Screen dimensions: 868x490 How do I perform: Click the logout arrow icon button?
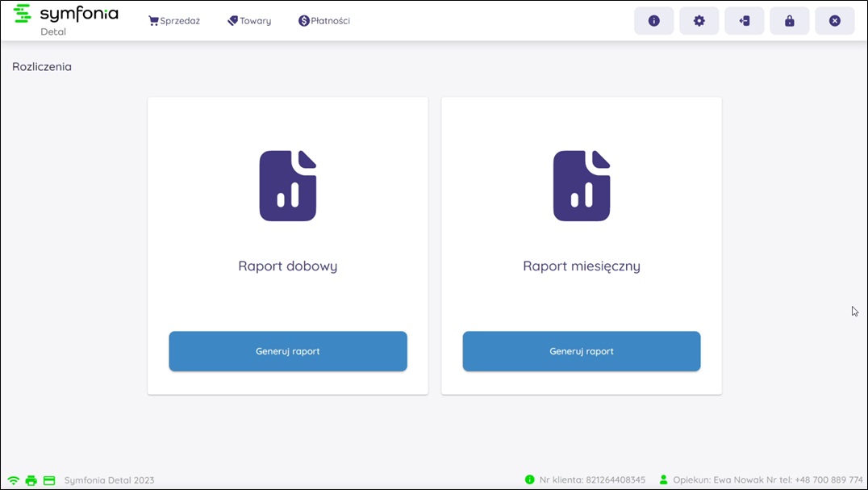click(x=745, y=21)
